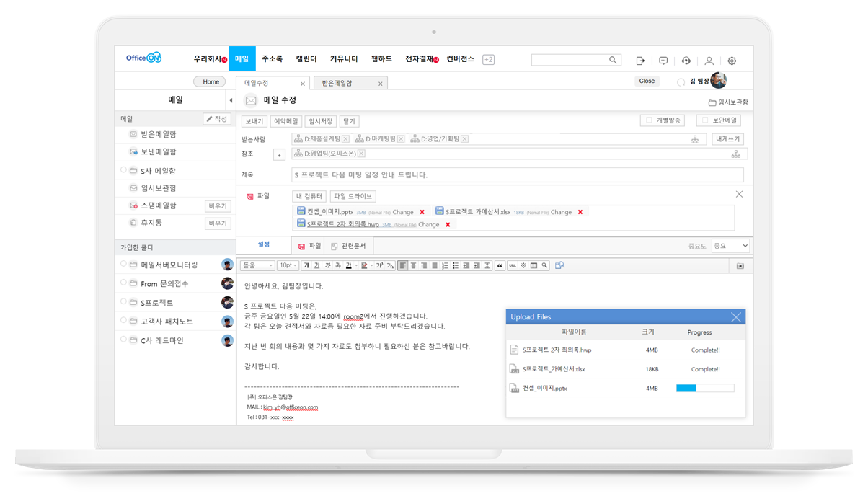Click the 임시저장 save draft button
Image resolution: width=868 pixels, height=496 pixels.
point(321,121)
